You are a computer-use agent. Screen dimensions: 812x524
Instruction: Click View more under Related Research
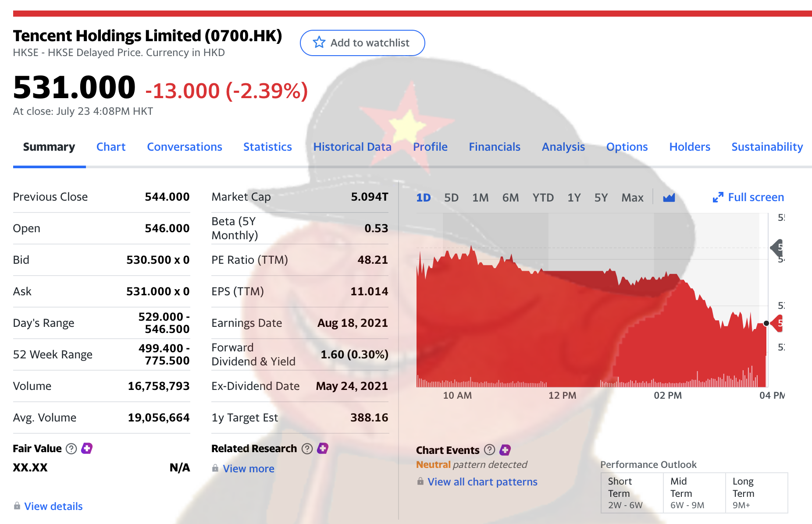[x=249, y=468]
